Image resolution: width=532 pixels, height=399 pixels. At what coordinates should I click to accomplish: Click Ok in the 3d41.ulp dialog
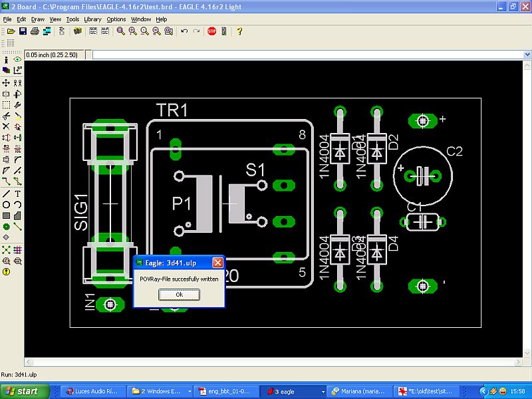(179, 295)
